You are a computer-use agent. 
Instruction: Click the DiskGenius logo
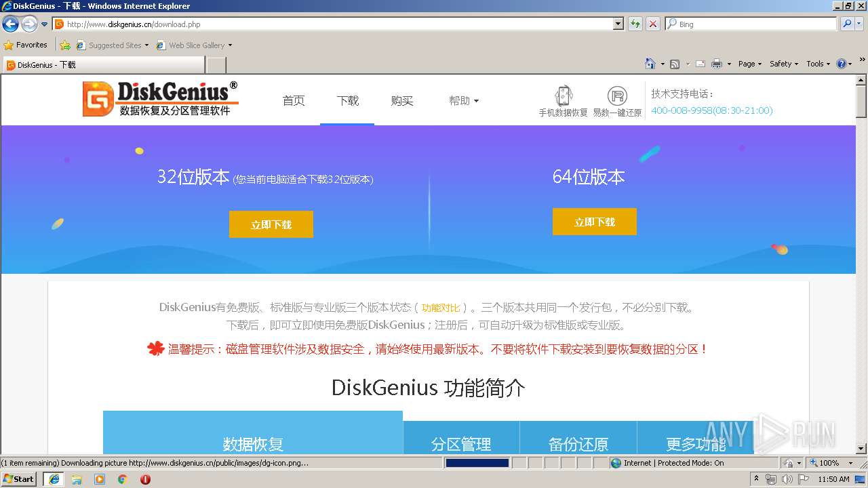click(161, 99)
